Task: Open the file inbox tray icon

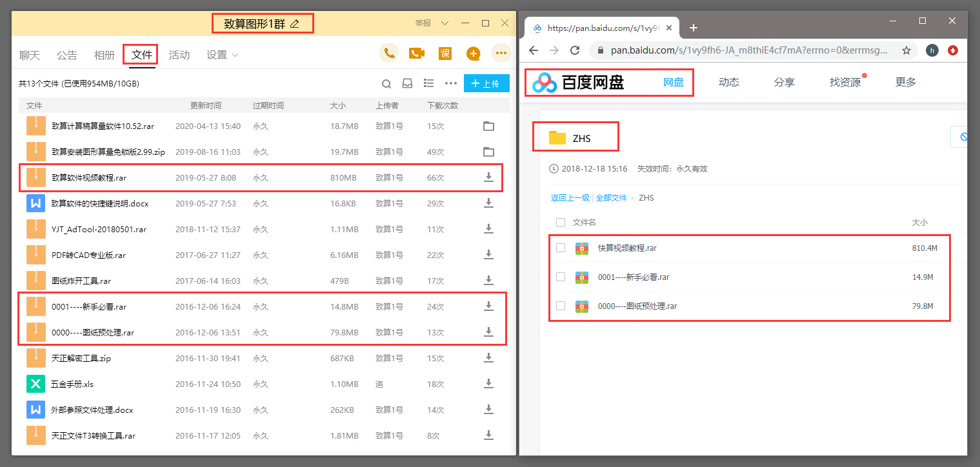Action: [407, 83]
